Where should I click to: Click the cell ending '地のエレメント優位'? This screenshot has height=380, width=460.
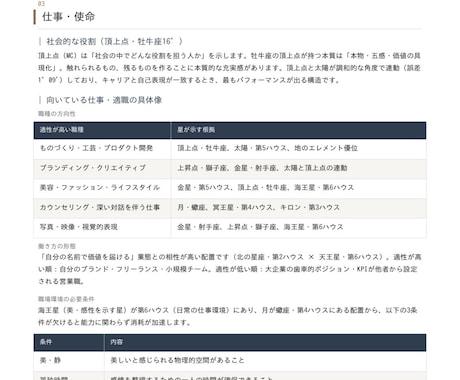pos(298,148)
